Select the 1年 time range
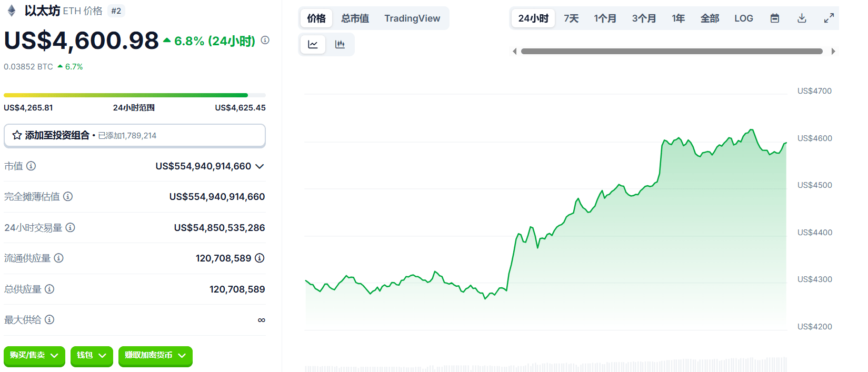 [x=678, y=18]
